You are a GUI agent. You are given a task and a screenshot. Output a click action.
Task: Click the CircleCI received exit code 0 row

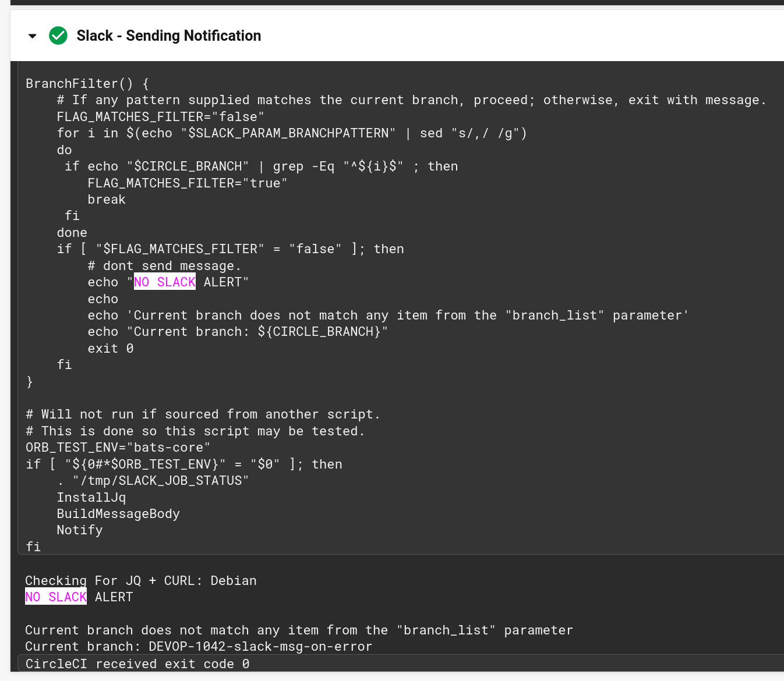coord(137,664)
